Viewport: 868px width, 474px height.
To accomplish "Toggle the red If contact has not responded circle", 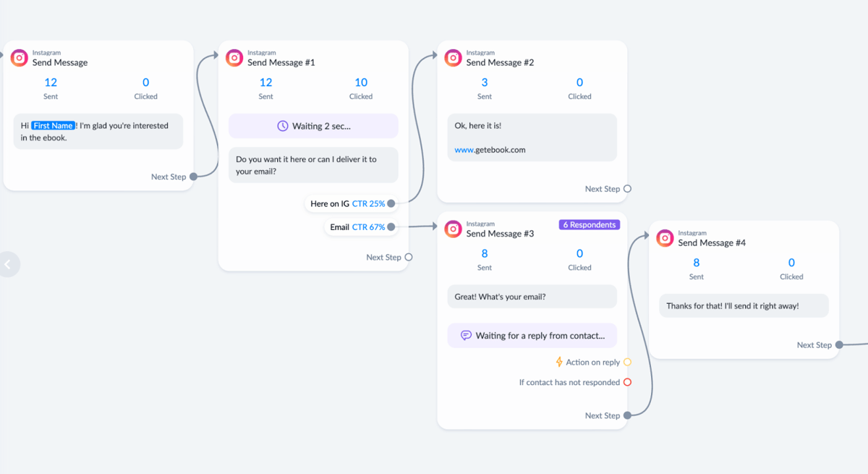I will (628, 382).
